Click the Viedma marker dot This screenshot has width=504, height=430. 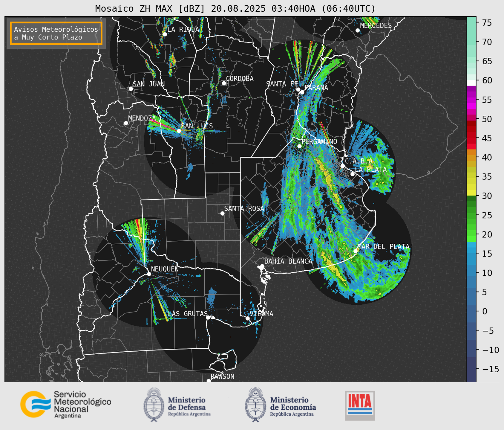(248, 318)
